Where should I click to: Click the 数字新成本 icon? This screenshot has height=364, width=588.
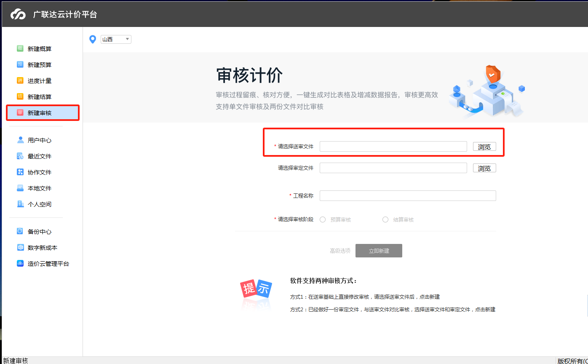(x=20, y=247)
